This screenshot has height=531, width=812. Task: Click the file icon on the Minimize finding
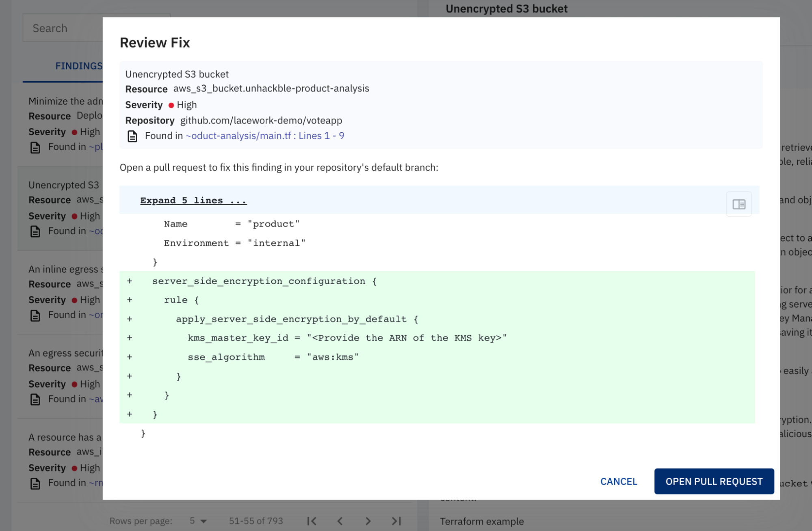point(36,147)
